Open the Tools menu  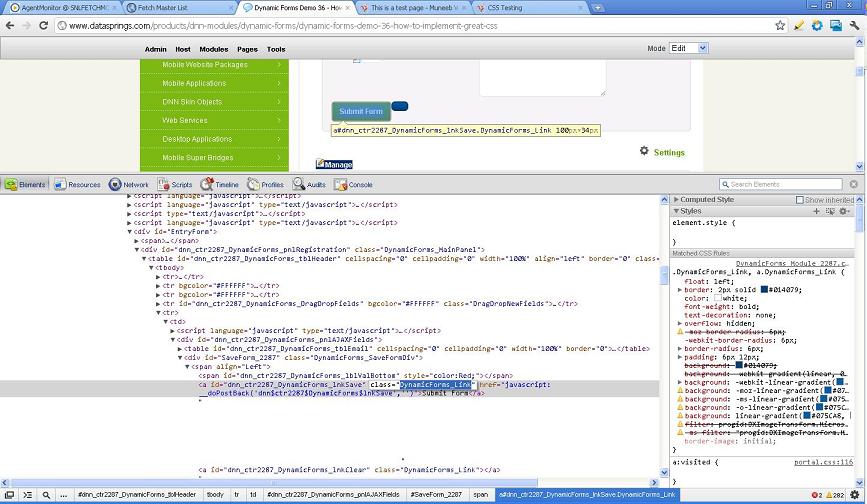276,49
